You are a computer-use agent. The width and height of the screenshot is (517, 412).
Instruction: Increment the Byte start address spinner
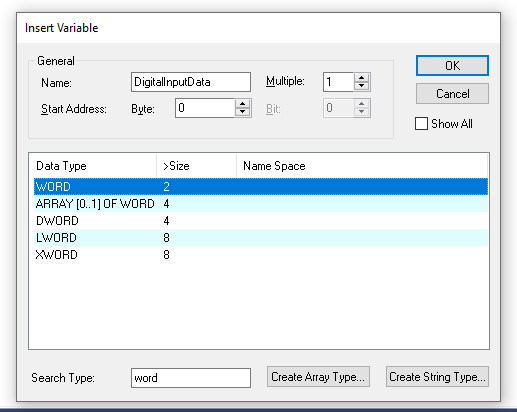[242, 104]
